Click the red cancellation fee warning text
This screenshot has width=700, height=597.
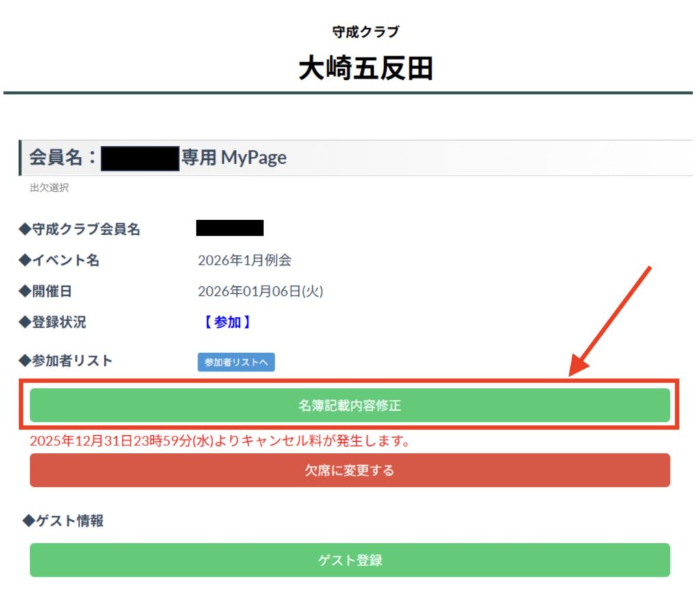(x=219, y=441)
